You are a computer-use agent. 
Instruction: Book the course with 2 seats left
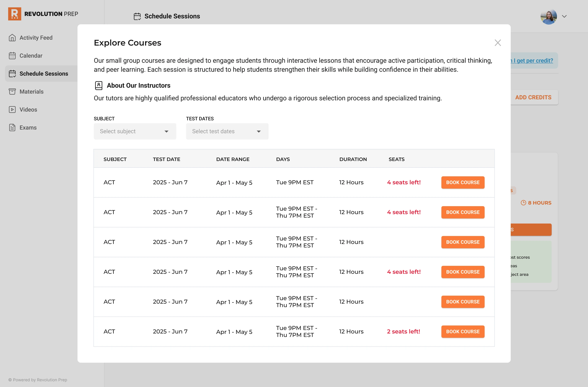pyautogui.click(x=463, y=332)
